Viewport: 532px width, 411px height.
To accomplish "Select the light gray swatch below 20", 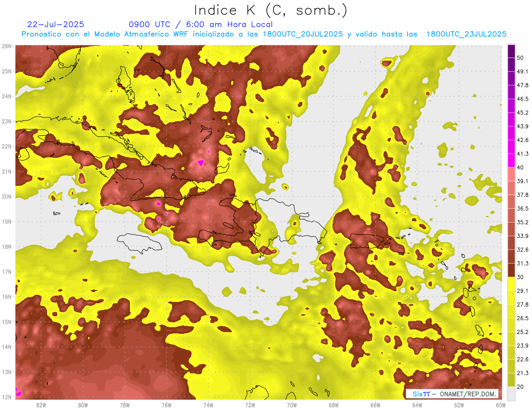I will pos(511,394).
